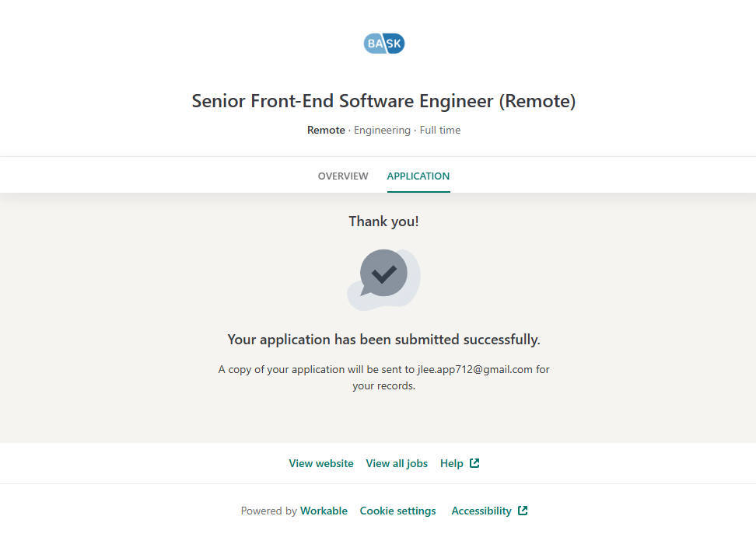The image size is (756, 537).
Task: Open the Help link in the footer
Action: (452, 463)
